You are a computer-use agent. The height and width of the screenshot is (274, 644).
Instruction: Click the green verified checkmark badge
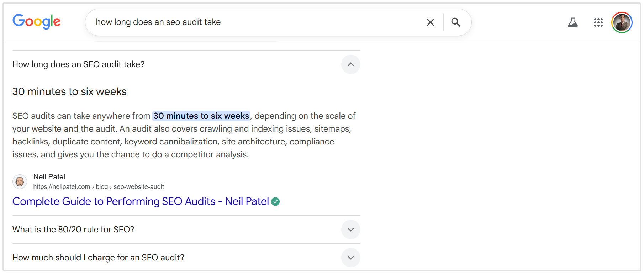pyautogui.click(x=276, y=201)
